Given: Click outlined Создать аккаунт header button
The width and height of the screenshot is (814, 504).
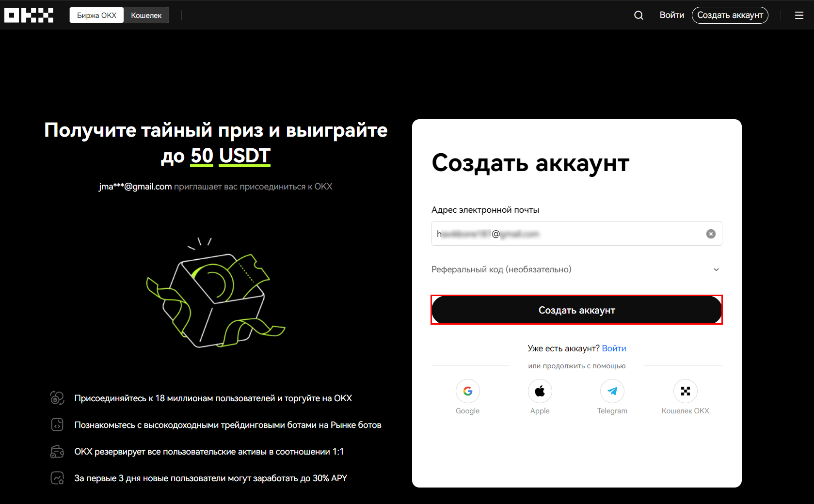Looking at the screenshot, I should (x=730, y=15).
